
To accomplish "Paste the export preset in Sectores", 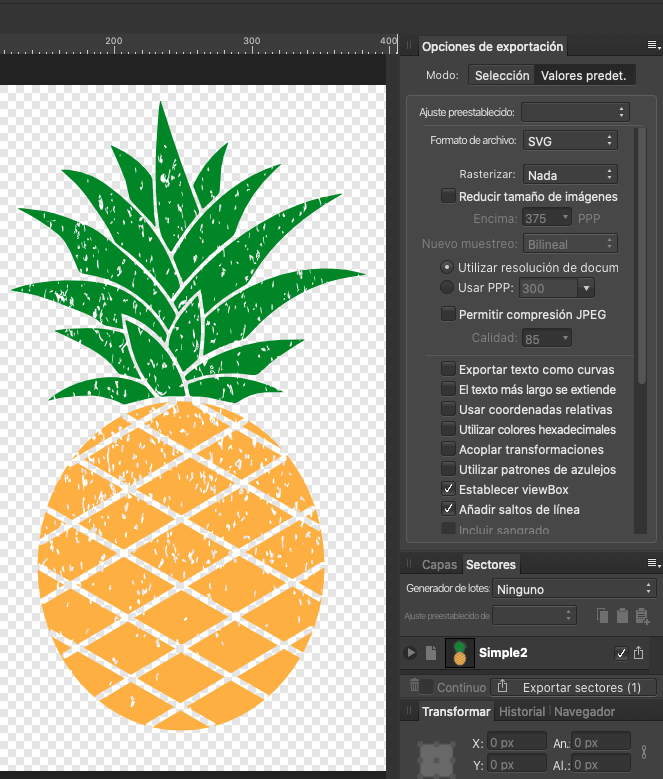I will pos(622,616).
